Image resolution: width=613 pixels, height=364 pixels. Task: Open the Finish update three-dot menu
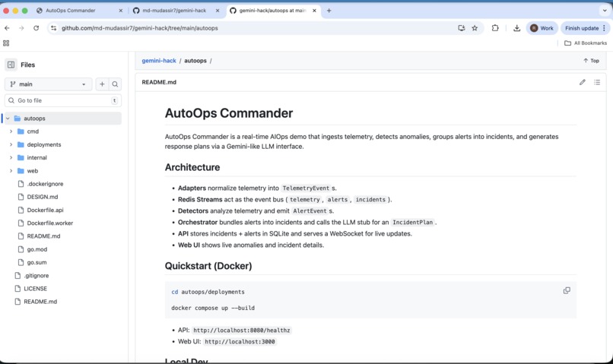click(x=604, y=28)
